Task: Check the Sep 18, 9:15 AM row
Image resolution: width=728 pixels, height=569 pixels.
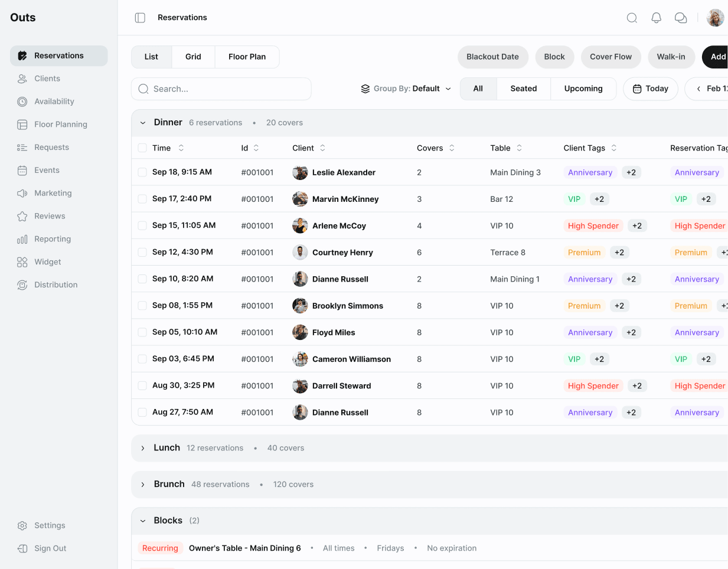Action: coord(142,172)
